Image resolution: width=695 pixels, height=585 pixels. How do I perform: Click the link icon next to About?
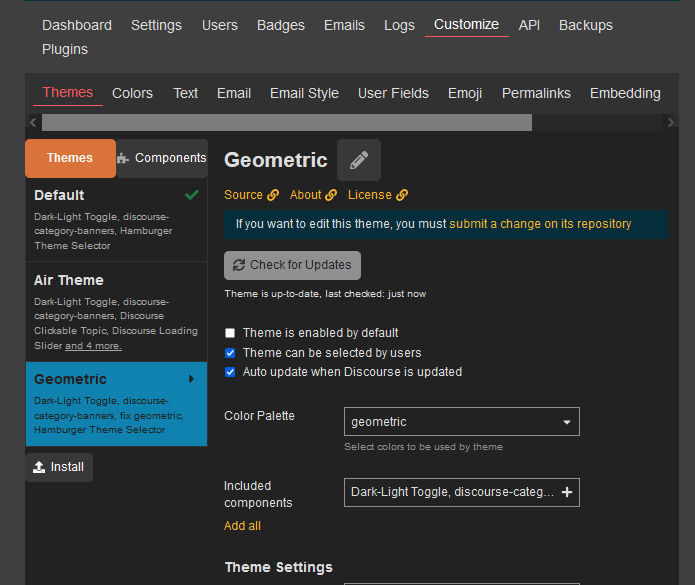tap(331, 195)
